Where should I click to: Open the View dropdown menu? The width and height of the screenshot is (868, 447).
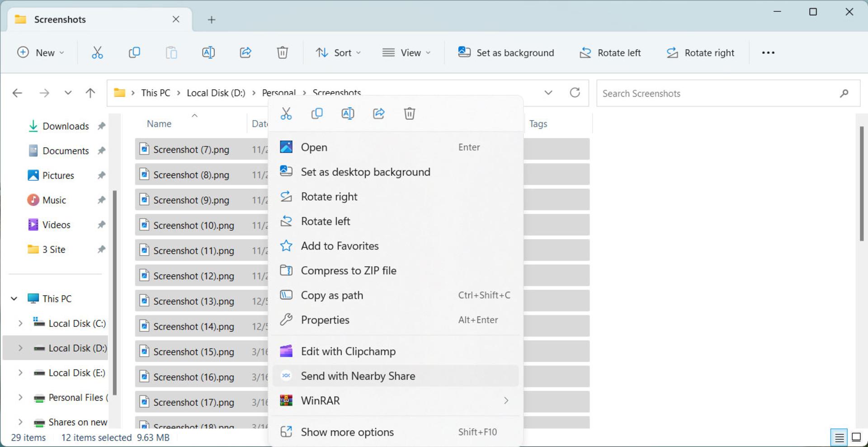click(406, 52)
